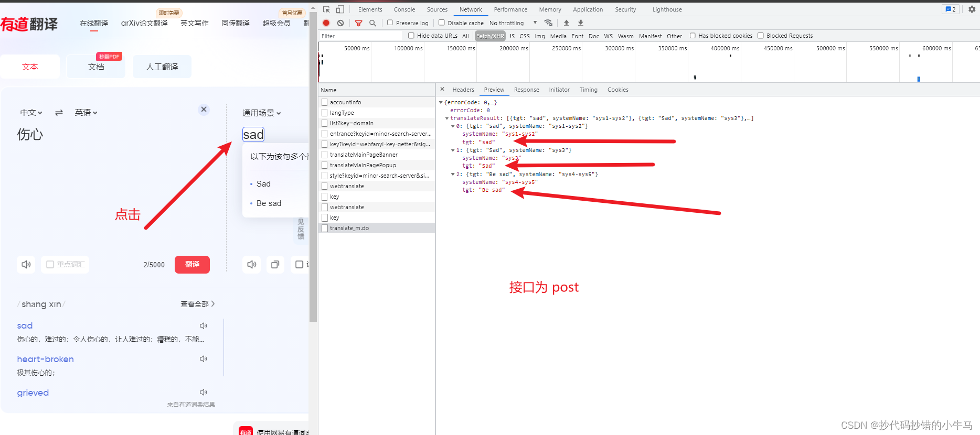Open the network search magnifier
Image resolution: width=980 pixels, height=435 pixels.
click(372, 23)
